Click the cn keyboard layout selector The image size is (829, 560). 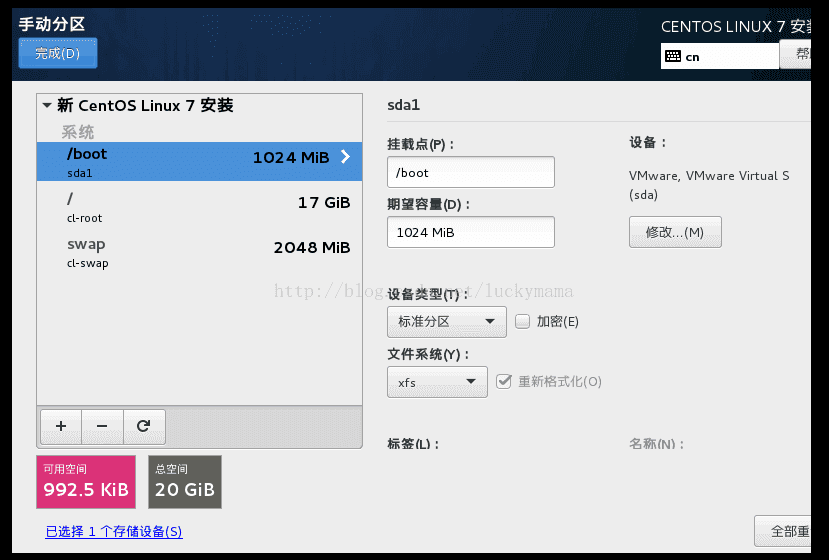(720, 56)
